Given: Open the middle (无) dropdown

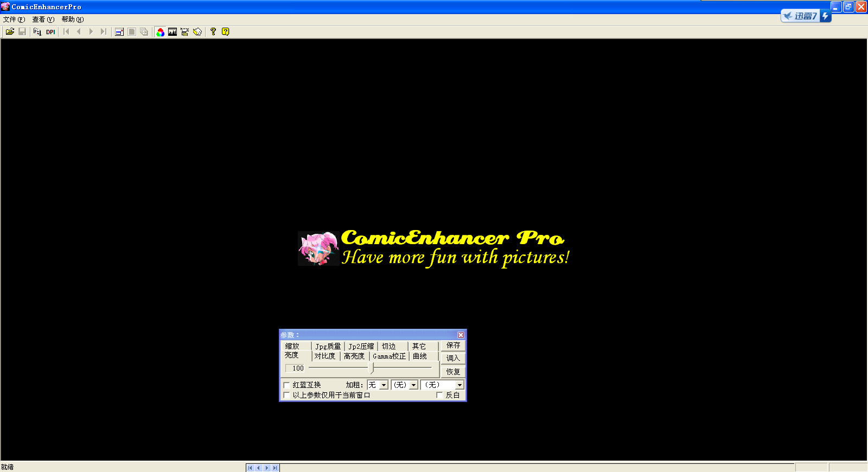Looking at the screenshot, I should click(x=405, y=385).
